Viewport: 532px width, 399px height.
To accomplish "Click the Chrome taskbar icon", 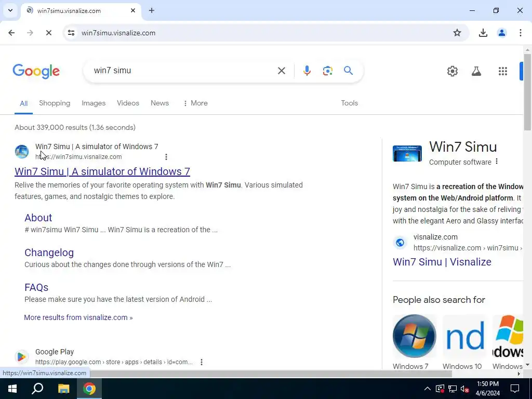I will (x=89, y=389).
